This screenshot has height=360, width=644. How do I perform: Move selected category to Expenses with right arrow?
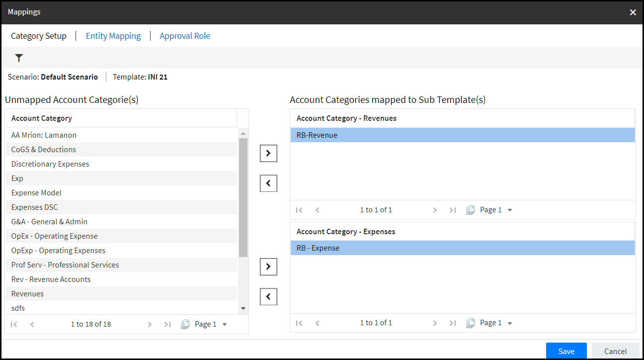268,267
